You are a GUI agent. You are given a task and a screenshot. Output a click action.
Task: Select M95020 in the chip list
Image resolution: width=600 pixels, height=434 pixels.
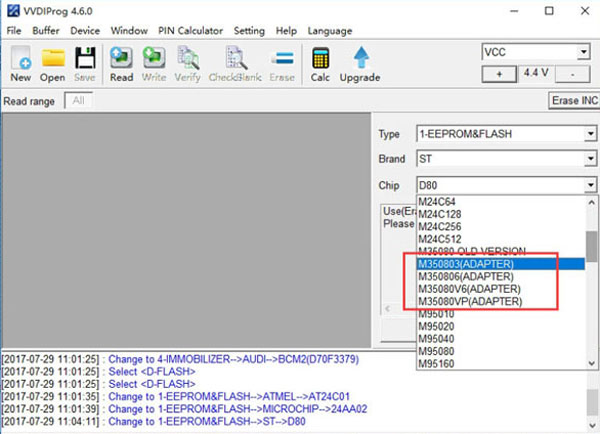point(501,326)
